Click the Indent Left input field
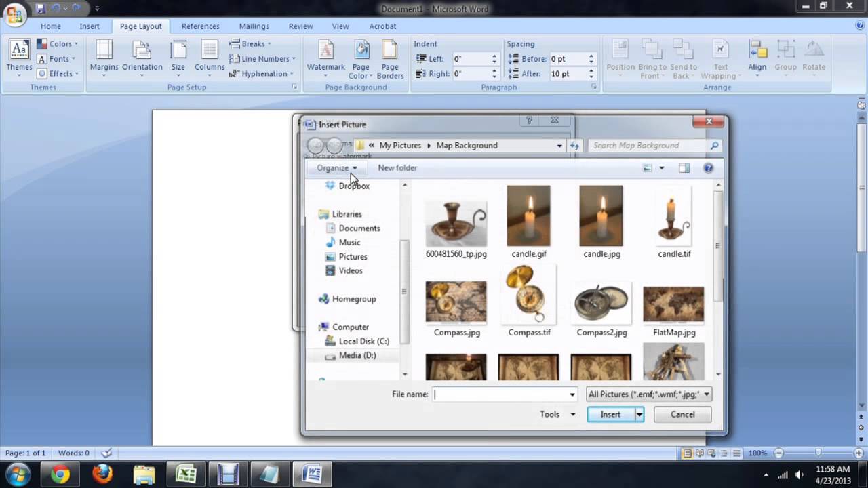 click(x=472, y=59)
